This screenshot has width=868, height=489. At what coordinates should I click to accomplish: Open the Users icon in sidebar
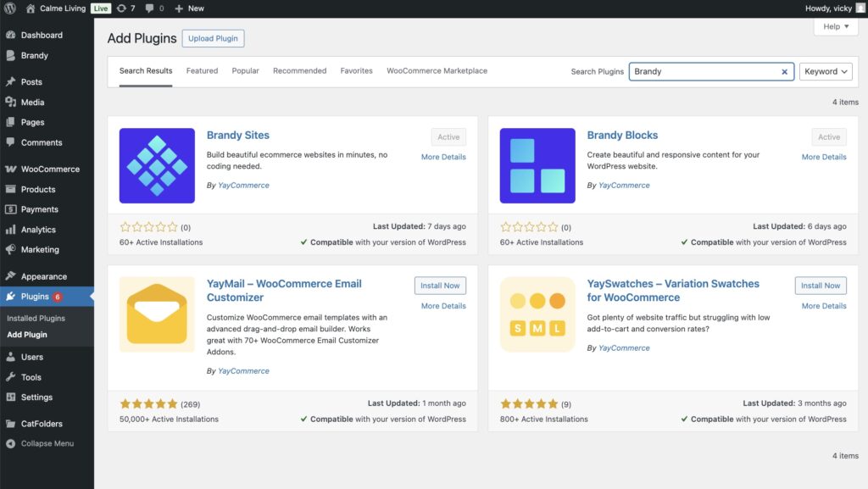coord(10,357)
